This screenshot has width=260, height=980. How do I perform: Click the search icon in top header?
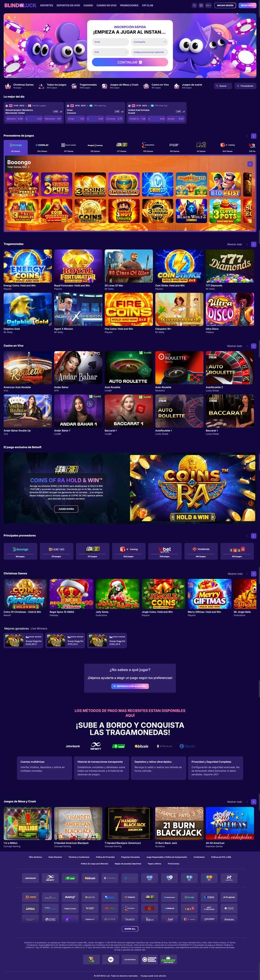(194, 6)
